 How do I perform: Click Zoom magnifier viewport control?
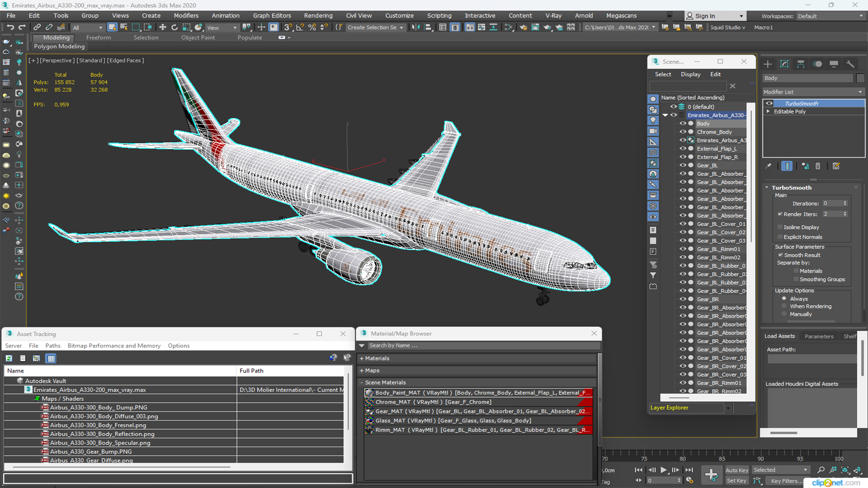point(821,470)
